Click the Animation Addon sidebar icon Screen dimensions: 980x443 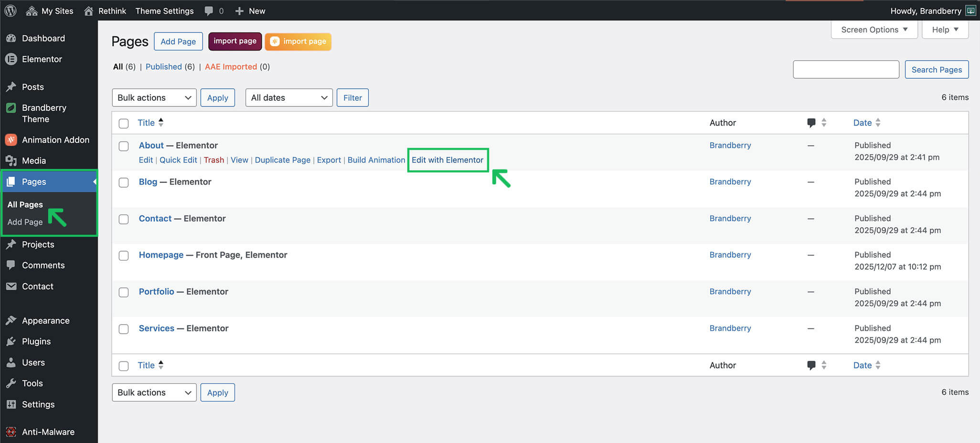[x=11, y=140]
